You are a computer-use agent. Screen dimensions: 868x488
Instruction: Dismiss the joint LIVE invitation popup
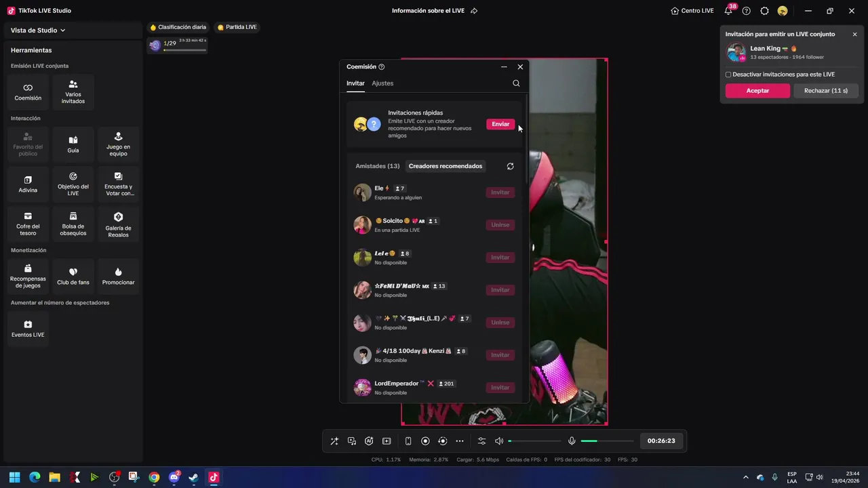click(854, 34)
